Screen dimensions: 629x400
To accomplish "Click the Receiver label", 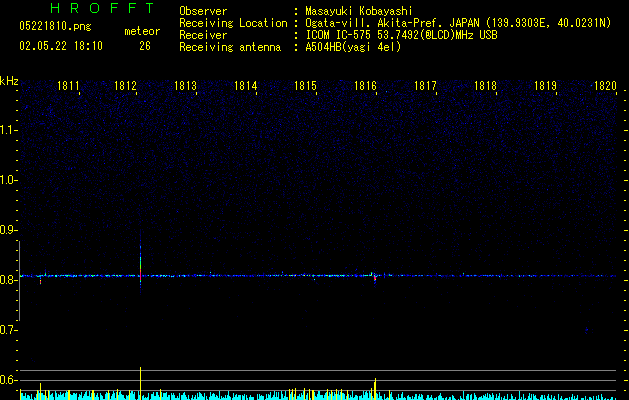I will 203,35.
